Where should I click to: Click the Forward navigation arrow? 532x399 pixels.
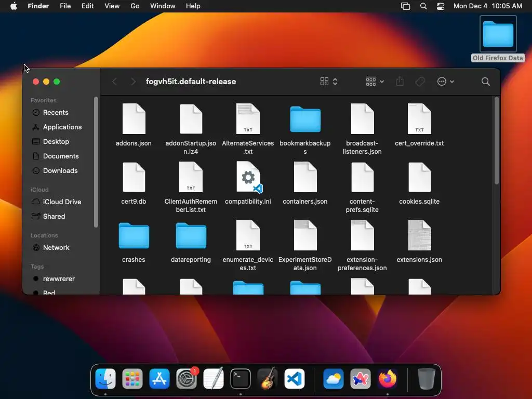click(133, 82)
